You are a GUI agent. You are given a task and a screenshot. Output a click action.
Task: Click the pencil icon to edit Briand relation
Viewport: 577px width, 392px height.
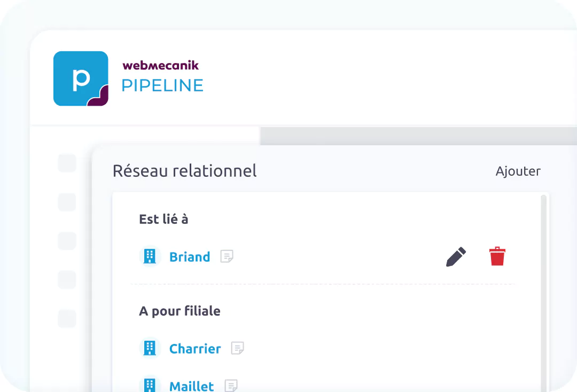[x=456, y=256]
